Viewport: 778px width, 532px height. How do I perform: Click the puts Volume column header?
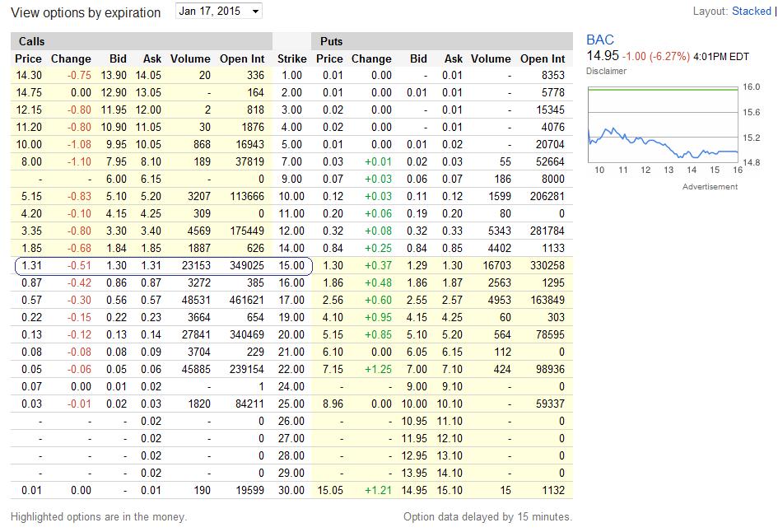click(491, 58)
